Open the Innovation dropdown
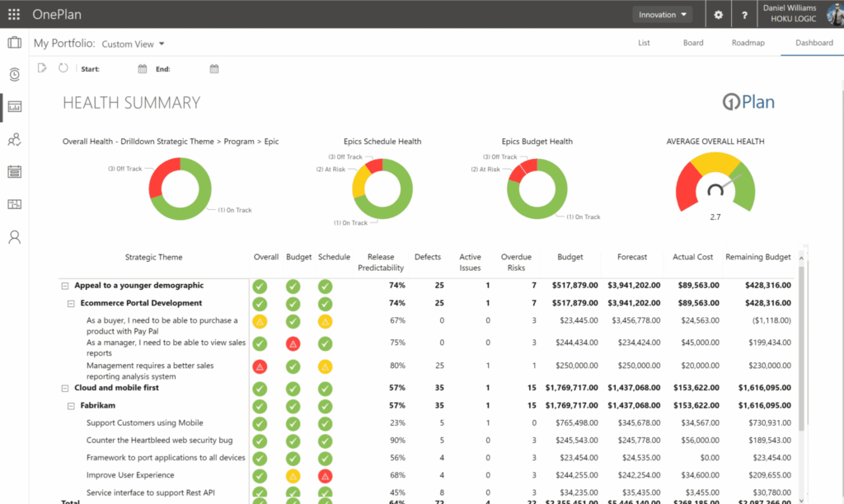Screen dimensions: 844x504 662,15
